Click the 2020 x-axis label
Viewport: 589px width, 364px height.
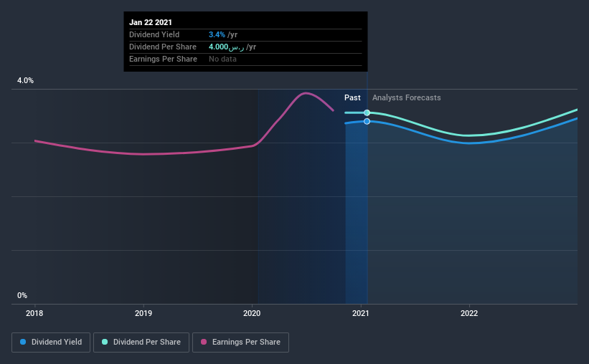pos(252,313)
